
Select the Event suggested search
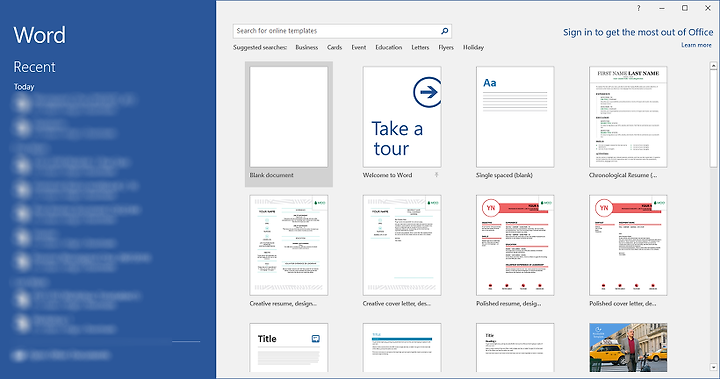(x=359, y=47)
